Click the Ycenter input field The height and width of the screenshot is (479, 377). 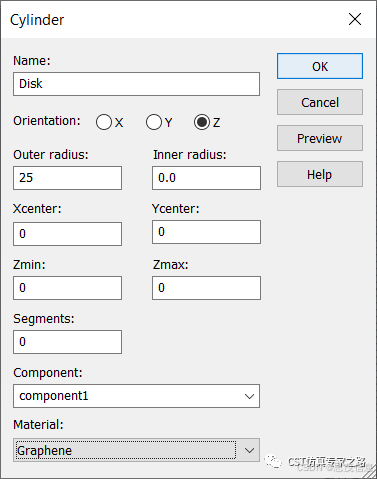point(206,232)
